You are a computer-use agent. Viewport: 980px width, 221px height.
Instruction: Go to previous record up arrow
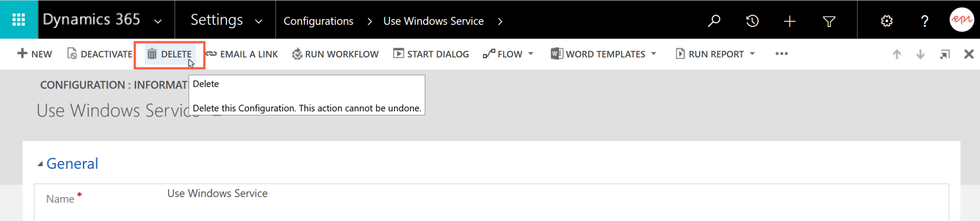(x=897, y=54)
